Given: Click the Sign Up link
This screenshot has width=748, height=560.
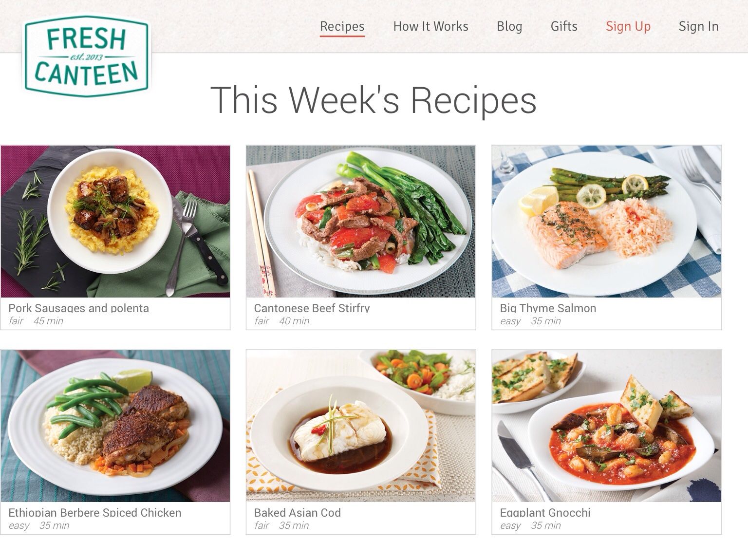Looking at the screenshot, I should [x=628, y=26].
